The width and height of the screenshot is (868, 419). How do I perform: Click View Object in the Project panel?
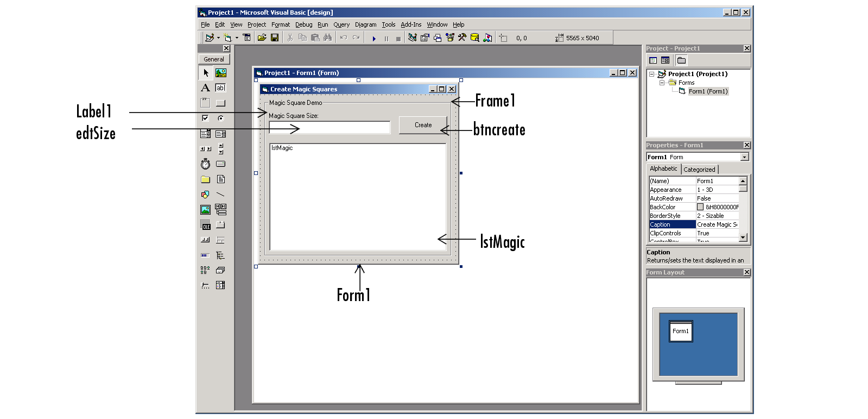click(666, 60)
